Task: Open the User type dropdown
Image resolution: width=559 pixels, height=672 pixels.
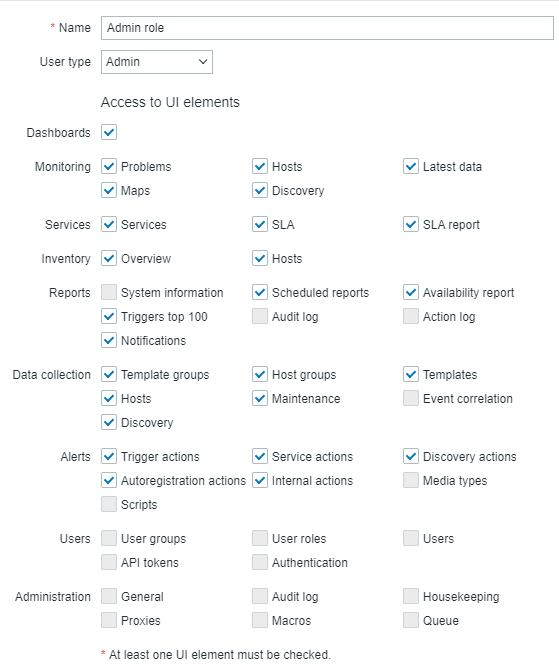Action: tap(157, 62)
